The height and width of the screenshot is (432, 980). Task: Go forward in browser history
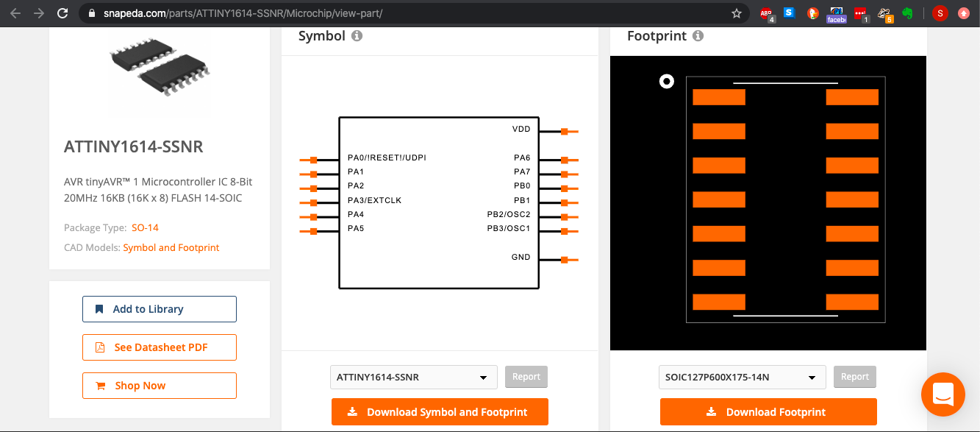click(39, 13)
